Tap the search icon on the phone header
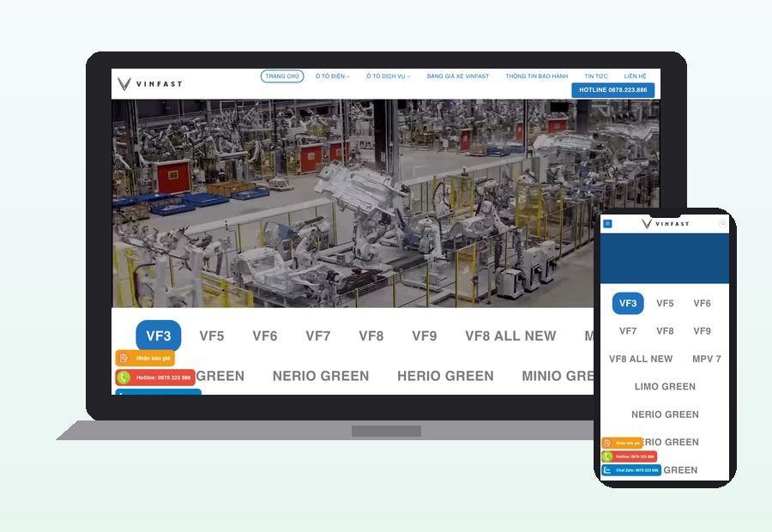This screenshot has width=772, height=532. pyautogui.click(x=722, y=224)
